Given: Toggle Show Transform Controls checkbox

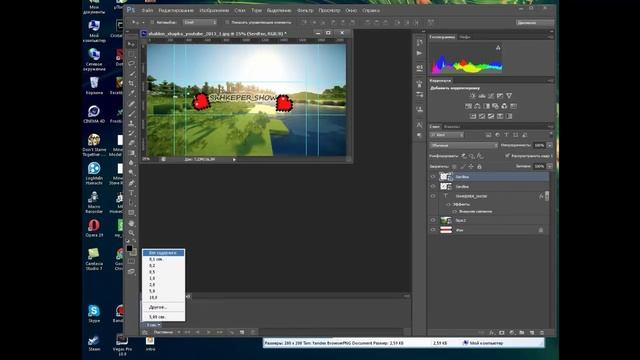Looking at the screenshot, I should (x=227, y=22).
